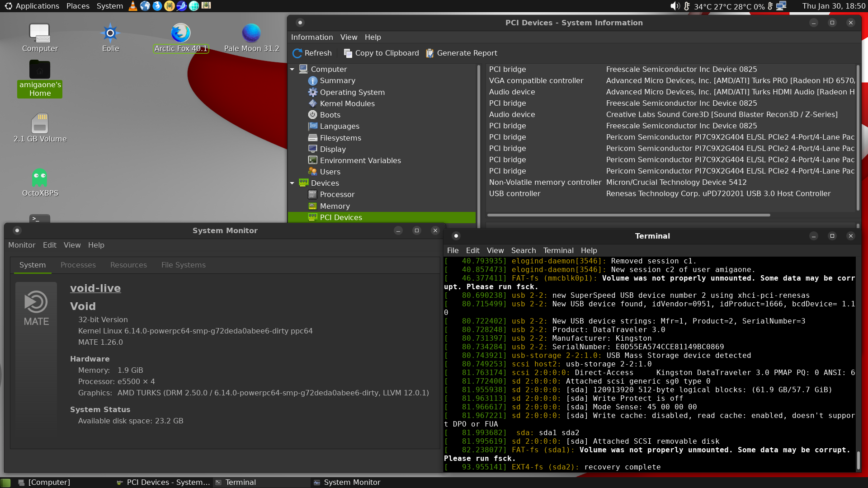This screenshot has width=868, height=488.
Task: Open the blue bird launcher in top panel
Action: tap(182, 6)
